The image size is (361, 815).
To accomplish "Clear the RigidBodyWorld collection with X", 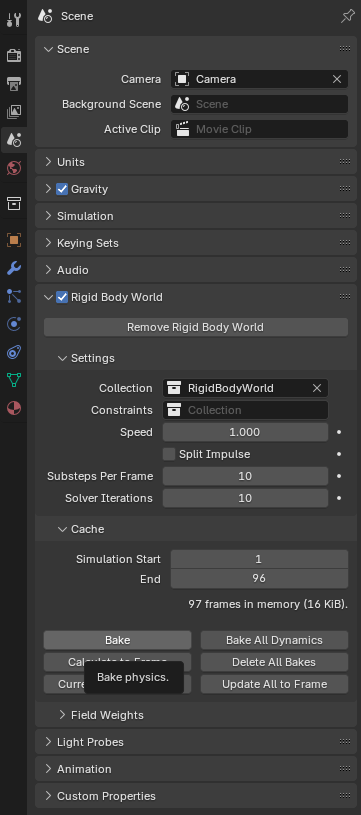I will pos(317,388).
